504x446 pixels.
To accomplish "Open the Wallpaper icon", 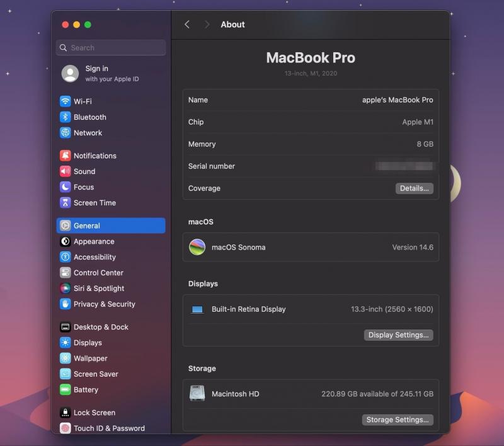I will point(66,358).
